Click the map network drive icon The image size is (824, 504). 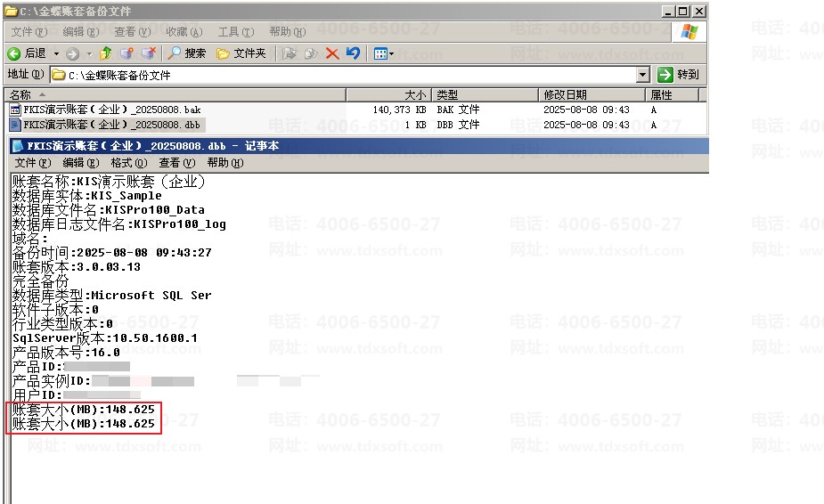126,53
